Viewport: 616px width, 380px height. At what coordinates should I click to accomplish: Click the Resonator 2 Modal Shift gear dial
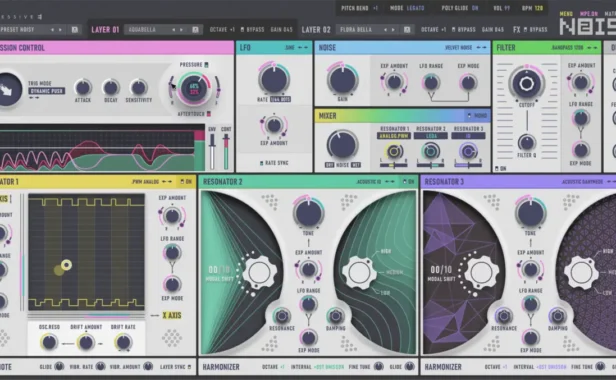(x=259, y=272)
